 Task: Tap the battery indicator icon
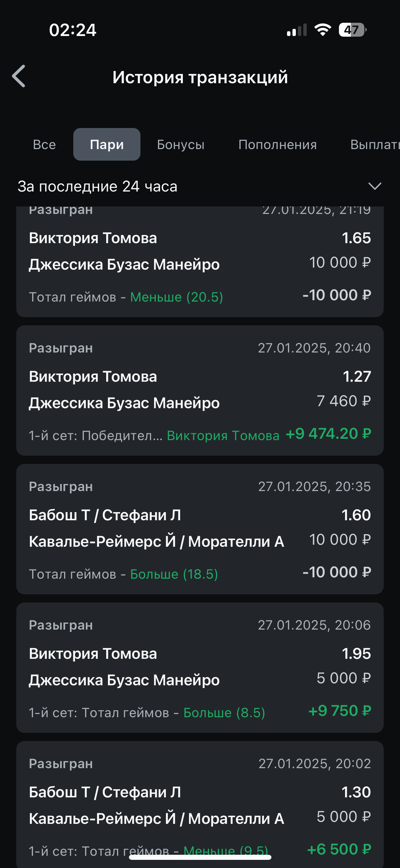pos(352,30)
